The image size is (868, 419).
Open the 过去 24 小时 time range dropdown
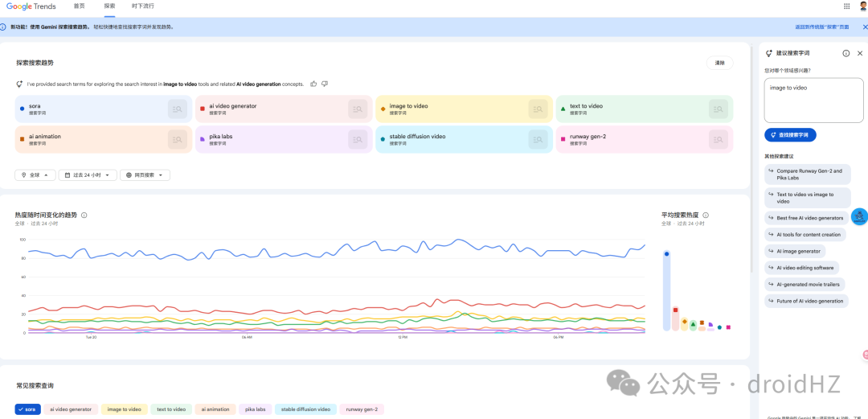[x=88, y=175]
